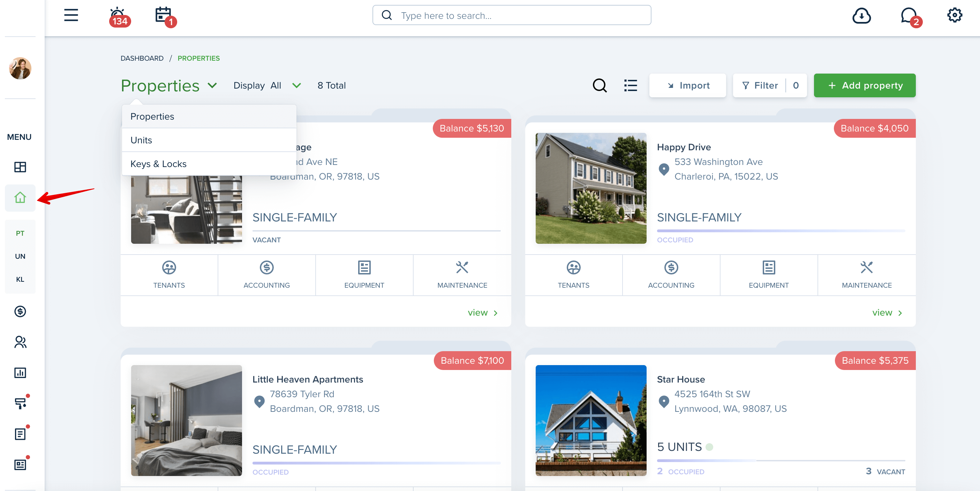The image size is (980, 491).
Task: Focus the Type here to search field
Action: [511, 15]
